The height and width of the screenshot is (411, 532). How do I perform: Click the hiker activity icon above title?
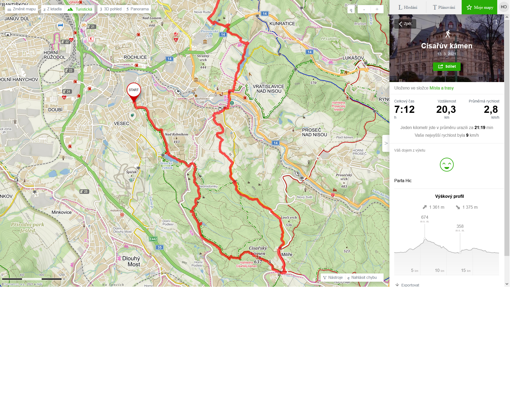[448, 34]
